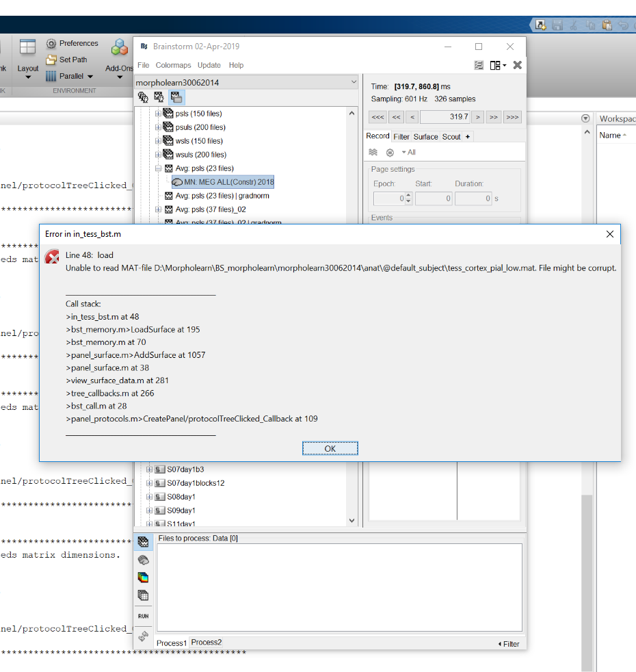Click the Duration field
This screenshot has width=636, height=672.
tap(473, 198)
